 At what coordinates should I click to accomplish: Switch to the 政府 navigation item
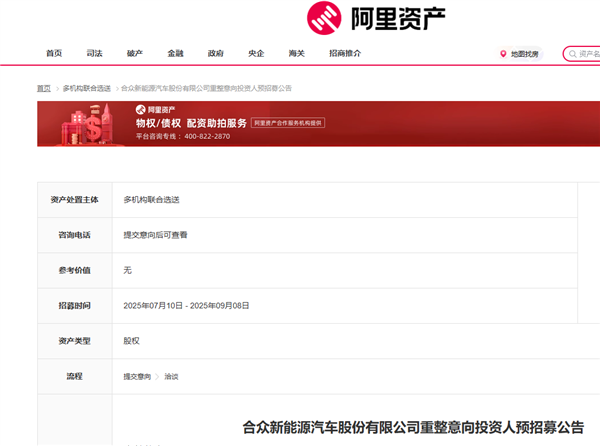(x=216, y=53)
